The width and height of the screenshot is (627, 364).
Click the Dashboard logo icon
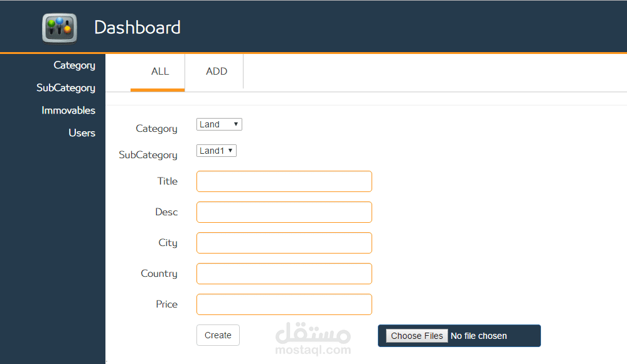pos(59,28)
